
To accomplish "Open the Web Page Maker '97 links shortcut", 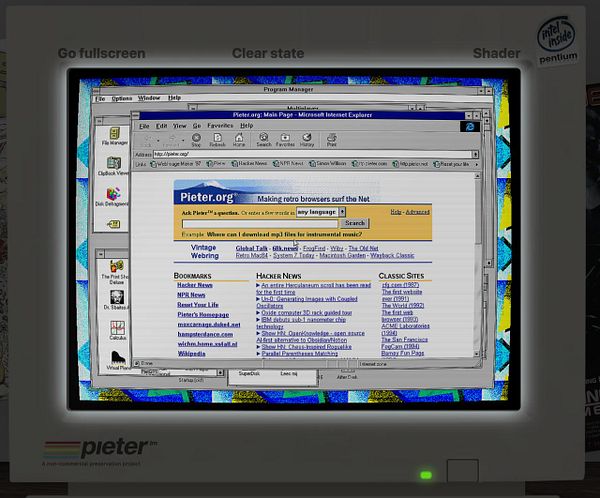I will (176, 164).
